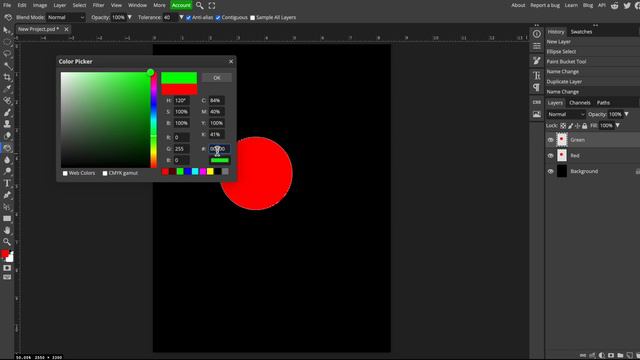This screenshot has height=360, width=640.
Task: Open the layer Fill arrow
Action: (618, 126)
